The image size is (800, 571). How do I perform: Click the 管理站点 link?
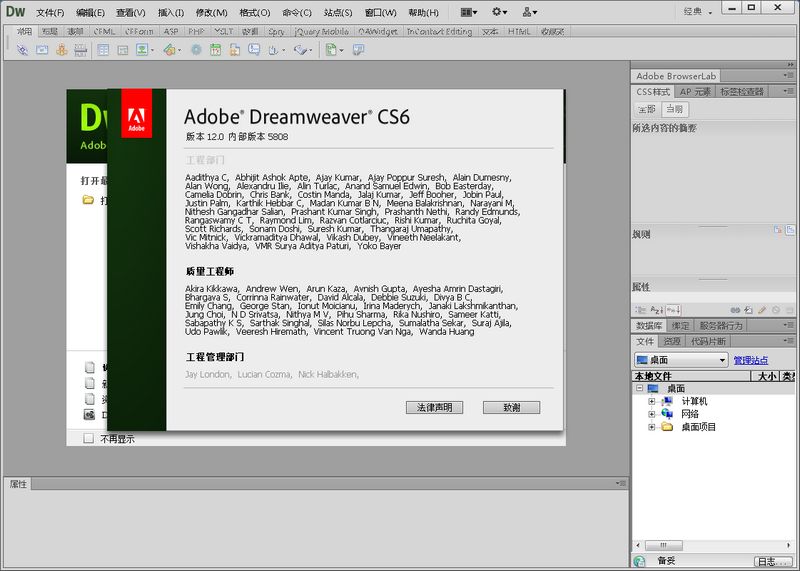(751, 360)
